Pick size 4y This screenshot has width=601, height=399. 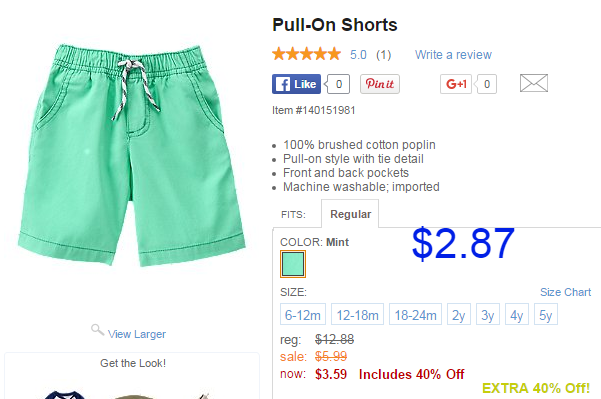(x=517, y=314)
